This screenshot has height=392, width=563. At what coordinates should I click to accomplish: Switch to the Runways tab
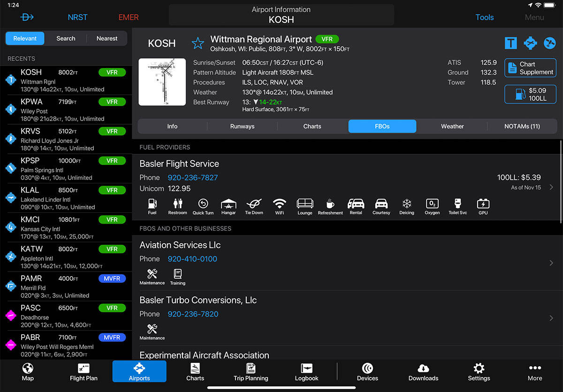click(x=242, y=126)
